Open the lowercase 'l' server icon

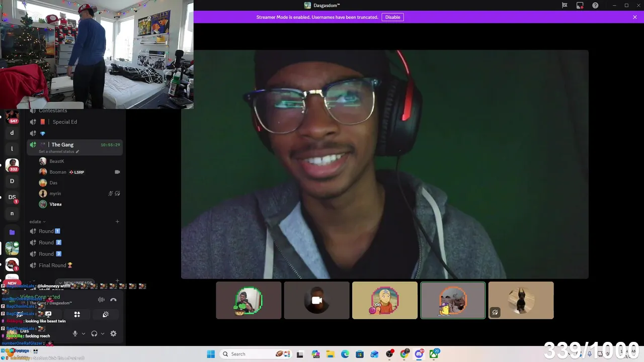point(12,149)
